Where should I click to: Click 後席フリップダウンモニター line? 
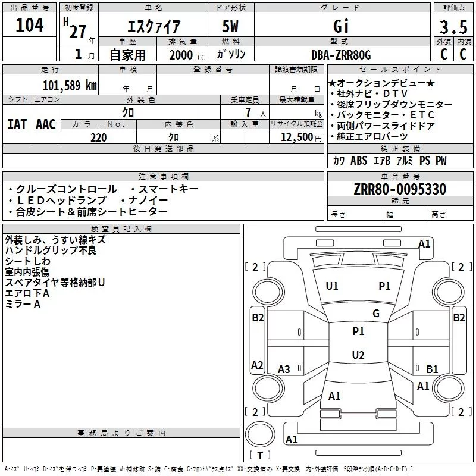[392, 104]
